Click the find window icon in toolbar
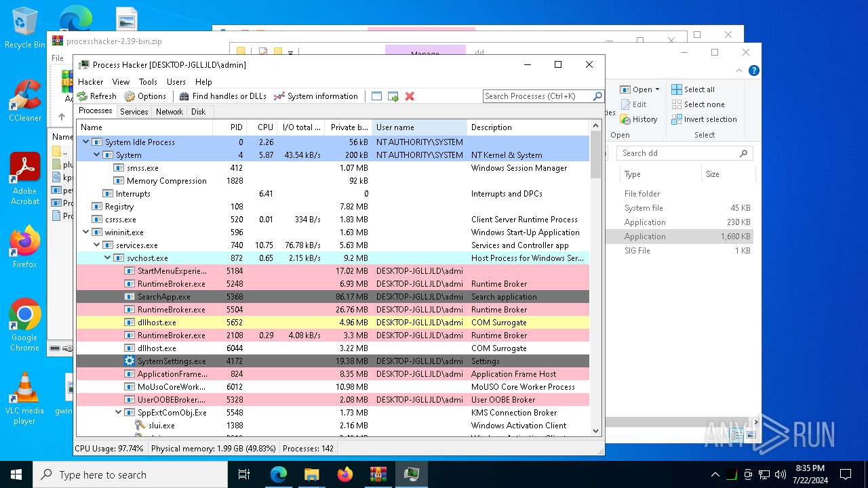 pyautogui.click(x=377, y=96)
